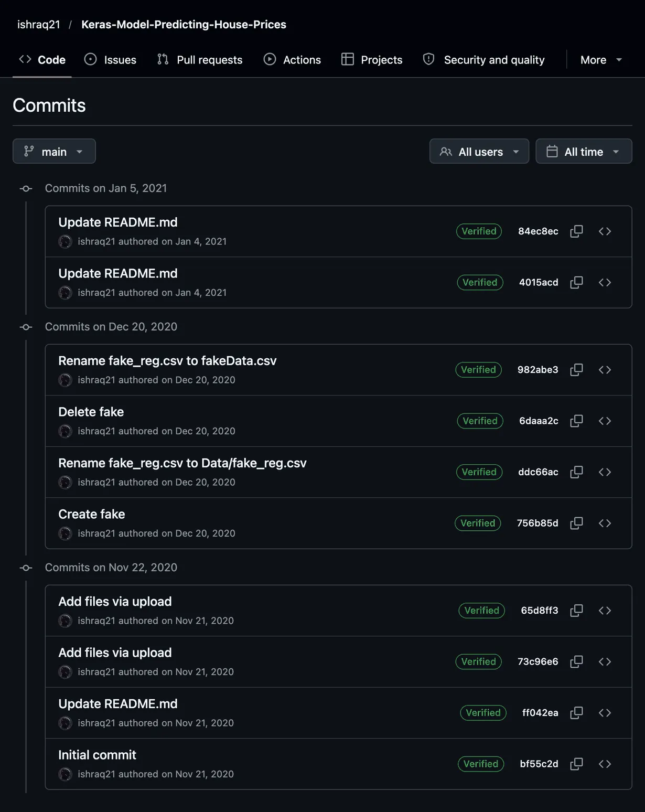Show Verified badge details for 4015acd
645x812 pixels.
tap(480, 282)
